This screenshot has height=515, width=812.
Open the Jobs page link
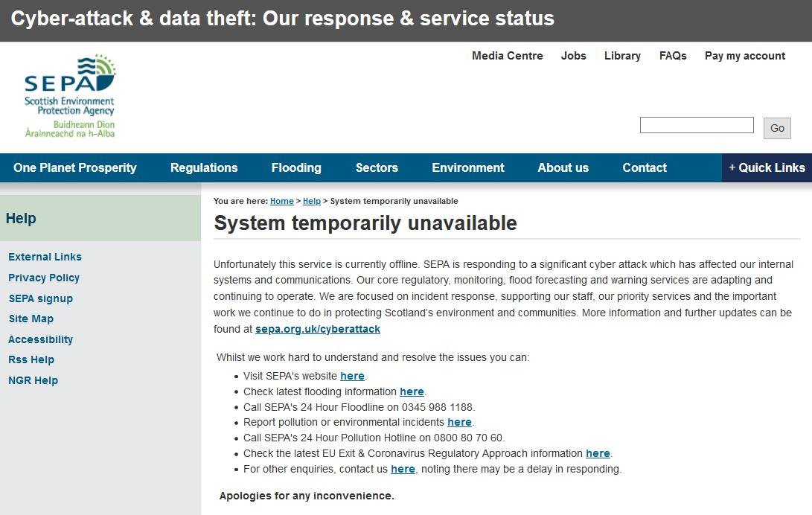(574, 56)
